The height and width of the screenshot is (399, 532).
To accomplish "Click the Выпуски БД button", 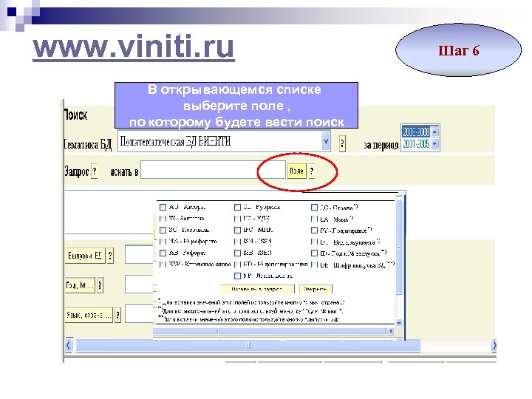I will point(85,256).
